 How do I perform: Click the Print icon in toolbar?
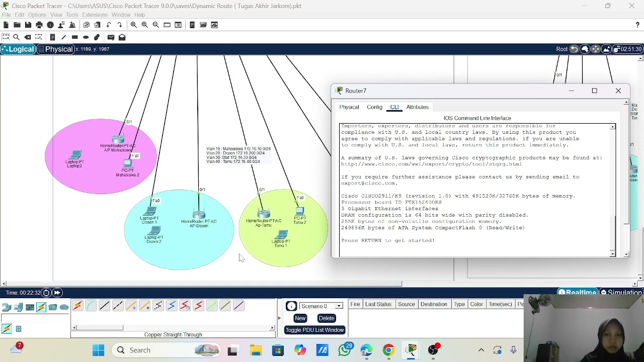tap(39, 25)
